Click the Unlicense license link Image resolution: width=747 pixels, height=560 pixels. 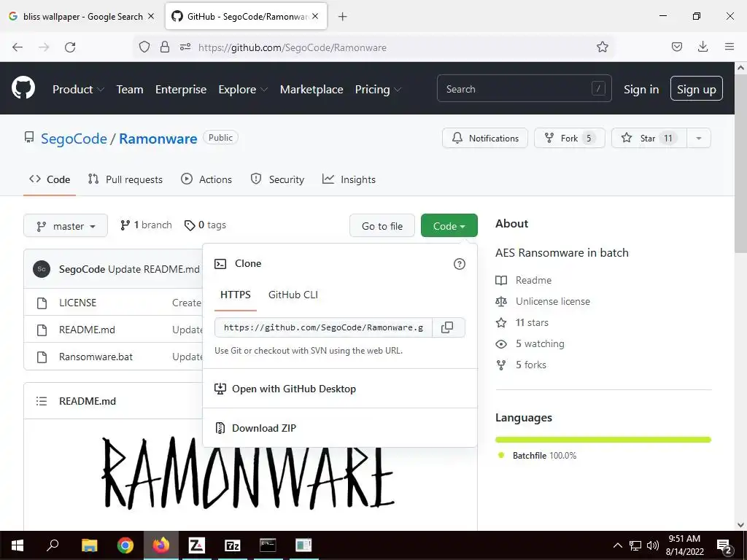click(x=553, y=301)
